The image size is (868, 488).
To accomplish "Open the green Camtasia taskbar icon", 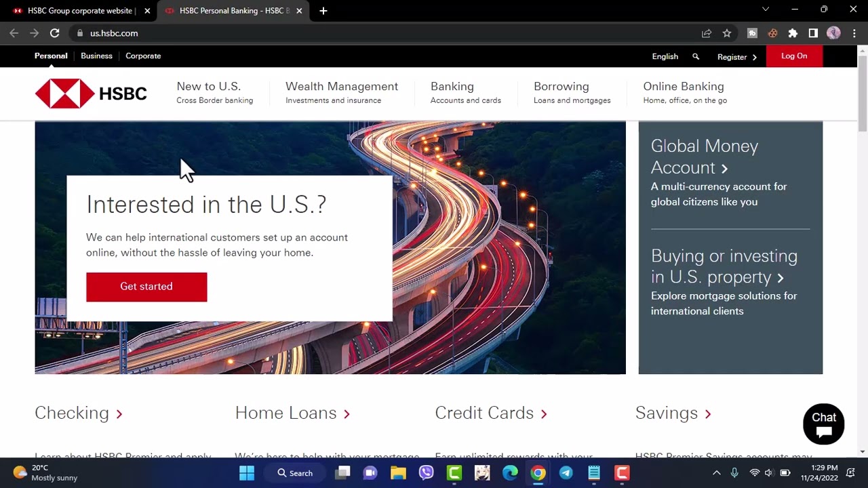I will coord(454,473).
